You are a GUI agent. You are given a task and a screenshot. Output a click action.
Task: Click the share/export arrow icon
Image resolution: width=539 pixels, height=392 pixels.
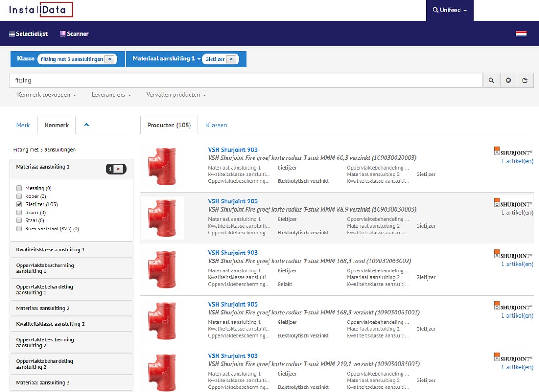(x=525, y=80)
